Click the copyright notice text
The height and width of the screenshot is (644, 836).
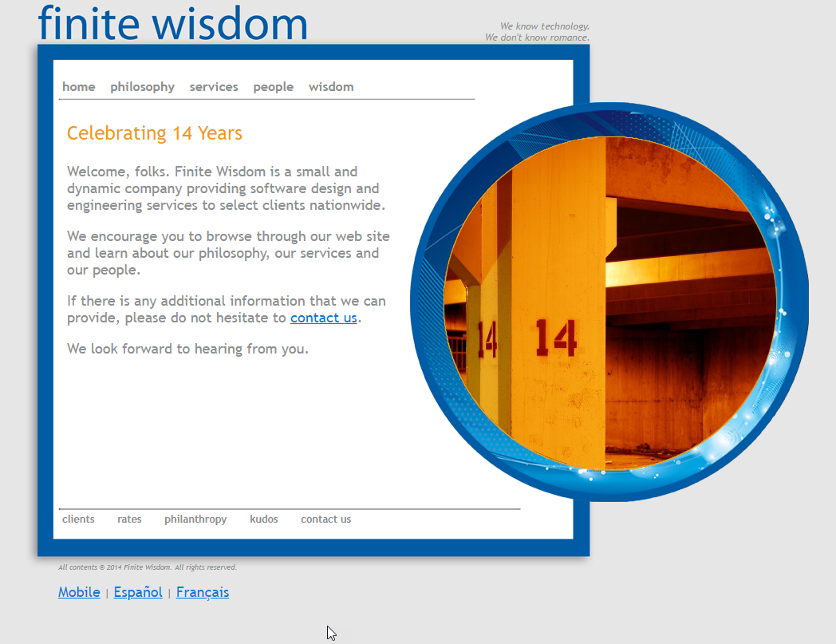point(147,567)
